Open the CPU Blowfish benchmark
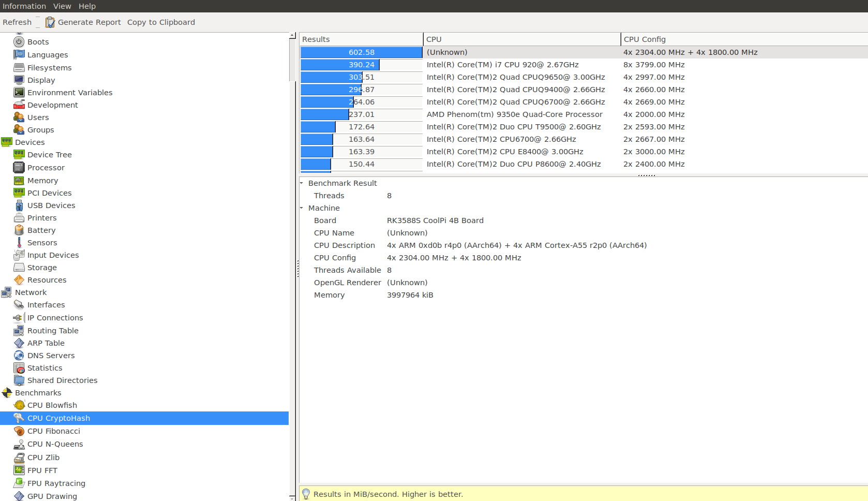This screenshot has height=501, width=868. point(52,405)
